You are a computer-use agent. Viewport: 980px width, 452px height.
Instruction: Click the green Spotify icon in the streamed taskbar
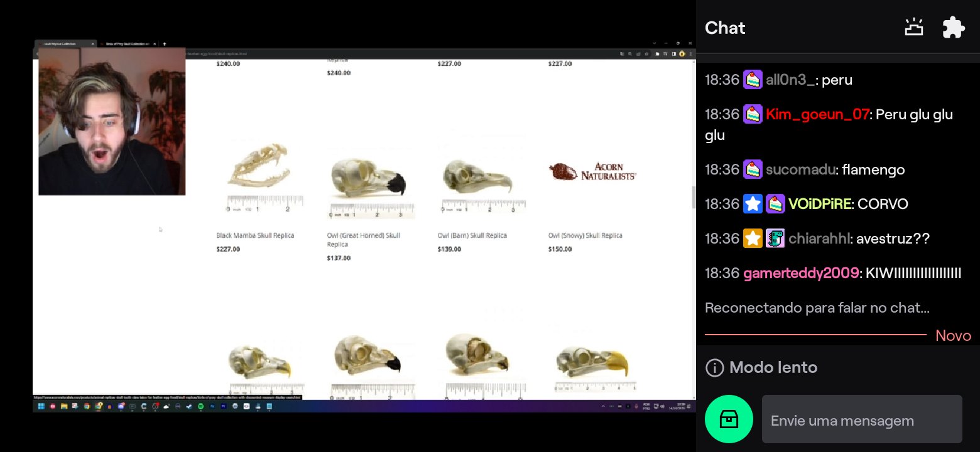tap(200, 406)
